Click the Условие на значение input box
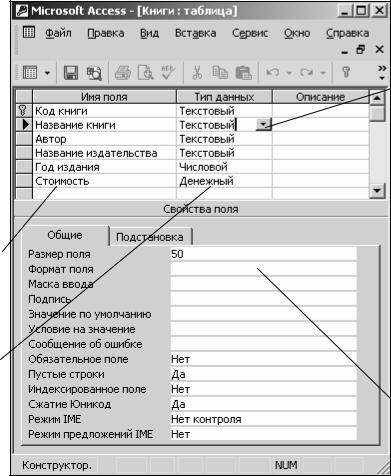The height and width of the screenshot is (476, 391). pyautogui.click(x=263, y=329)
